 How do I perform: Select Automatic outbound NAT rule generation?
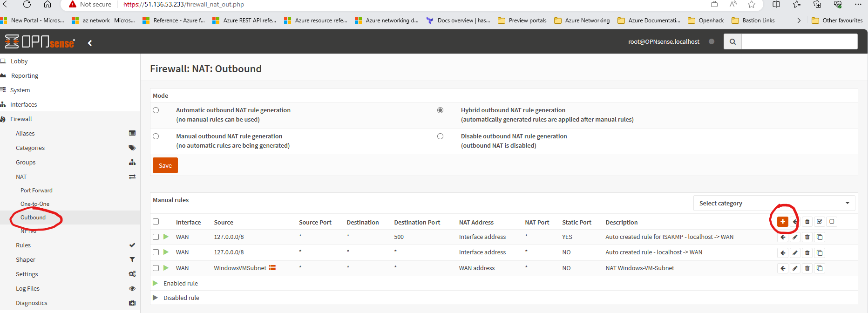(156, 110)
